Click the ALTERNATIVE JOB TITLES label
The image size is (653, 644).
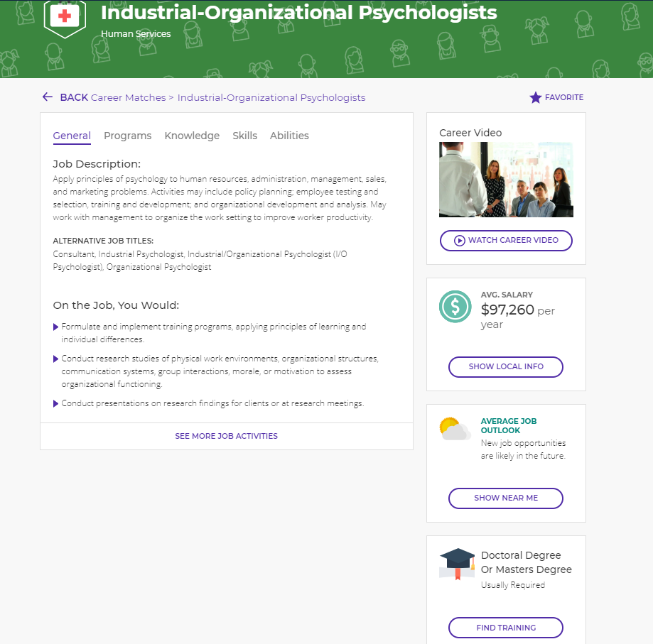103,241
